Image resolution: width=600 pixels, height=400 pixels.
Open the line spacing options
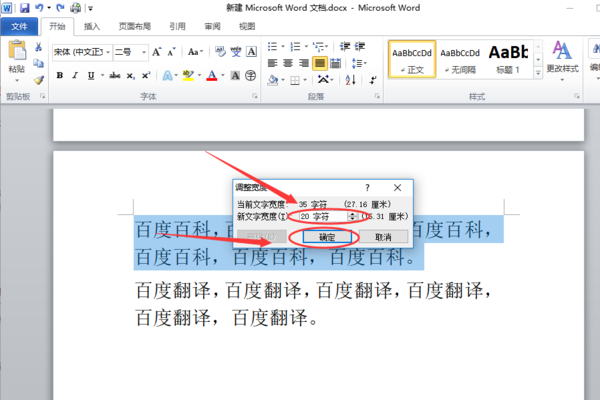point(359,63)
